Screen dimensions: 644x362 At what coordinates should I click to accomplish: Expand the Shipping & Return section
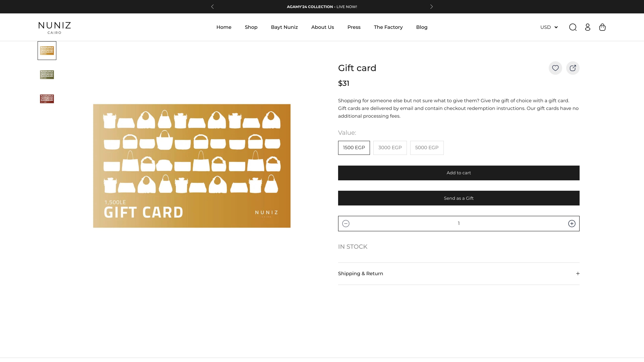(459, 274)
